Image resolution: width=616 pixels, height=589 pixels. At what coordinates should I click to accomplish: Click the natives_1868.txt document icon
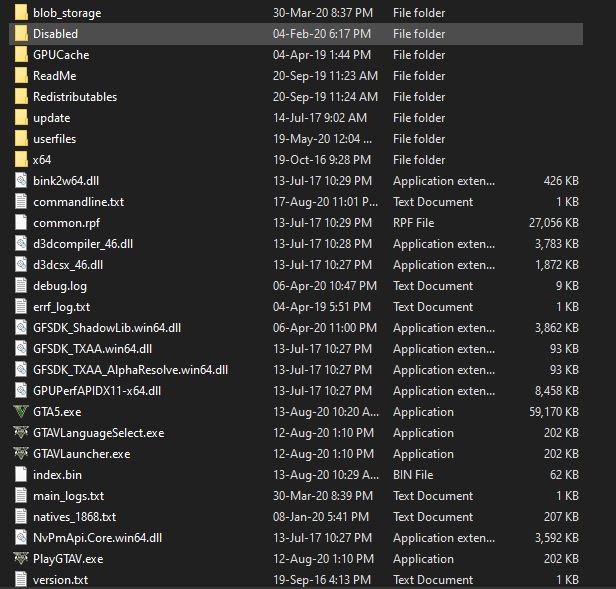pos(21,517)
